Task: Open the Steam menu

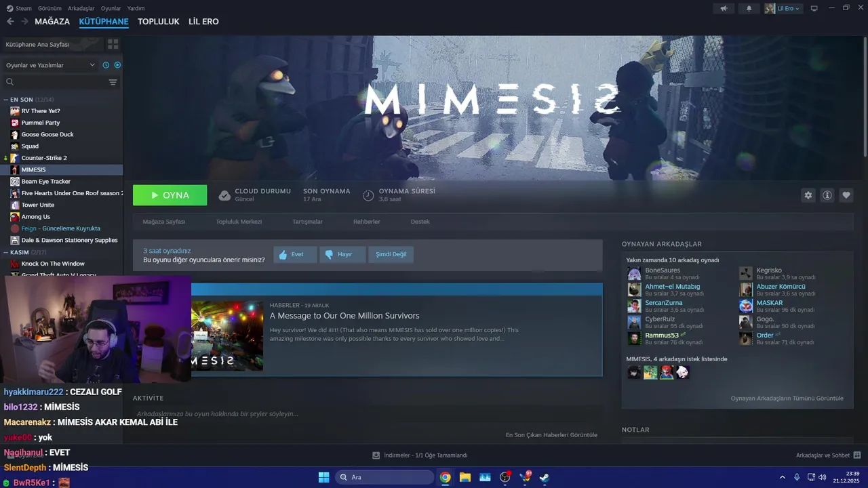Action: (20, 8)
